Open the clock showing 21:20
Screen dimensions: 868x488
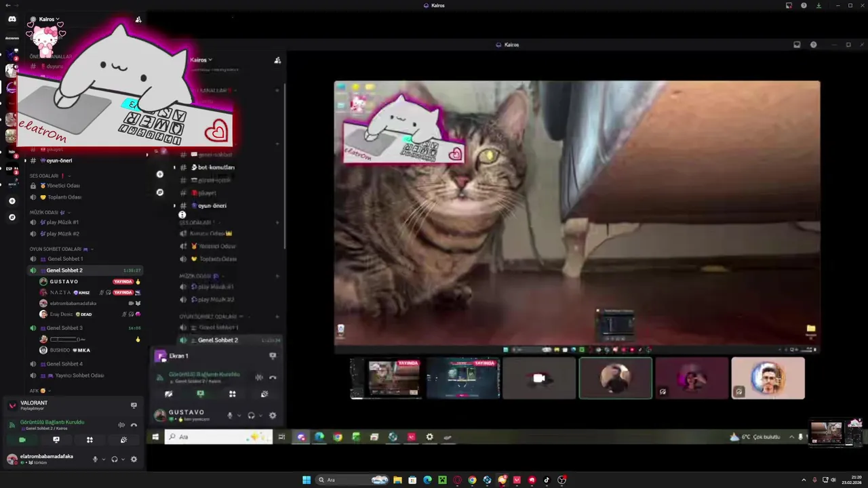pyautogui.click(x=851, y=480)
